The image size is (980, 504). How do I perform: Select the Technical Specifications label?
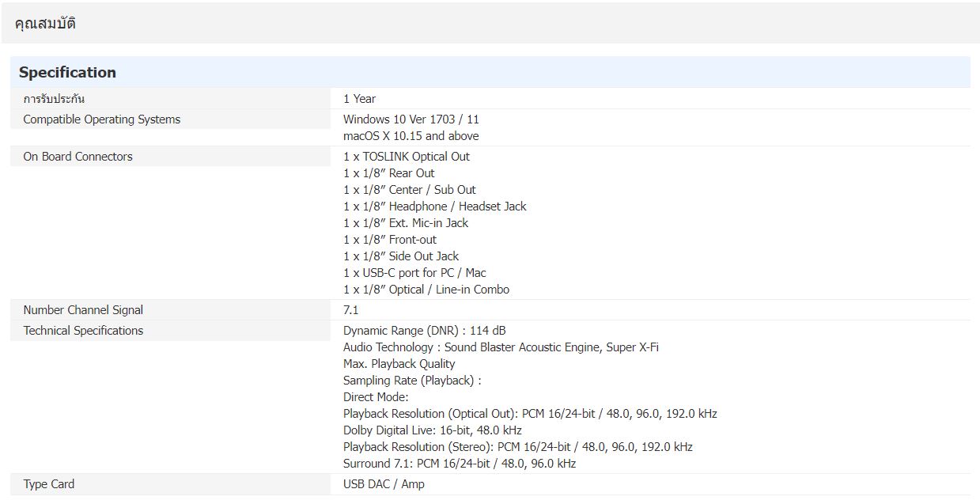pos(83,331)
